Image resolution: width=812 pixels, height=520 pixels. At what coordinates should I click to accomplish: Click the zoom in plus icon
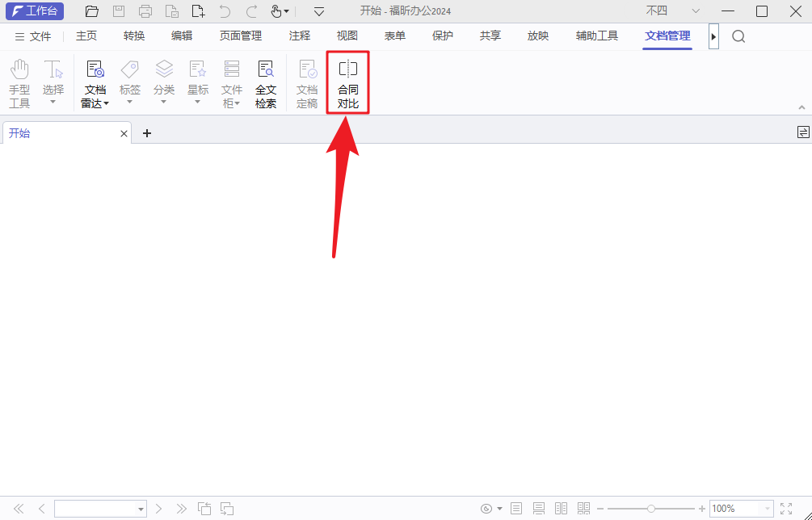click(x=701, y=509)
